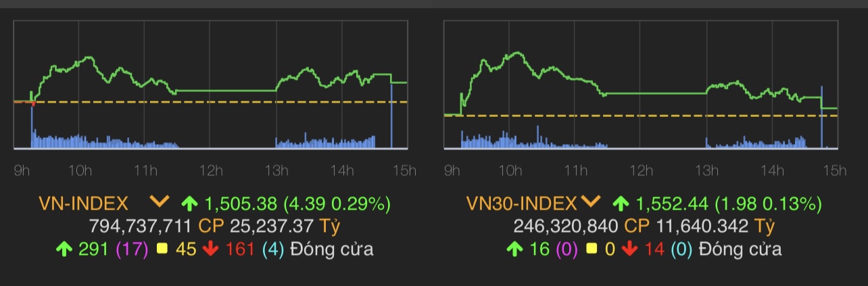Click the VN30-INDEX label
This screenshot has width=868, height=286.
(x=522, y=203)
